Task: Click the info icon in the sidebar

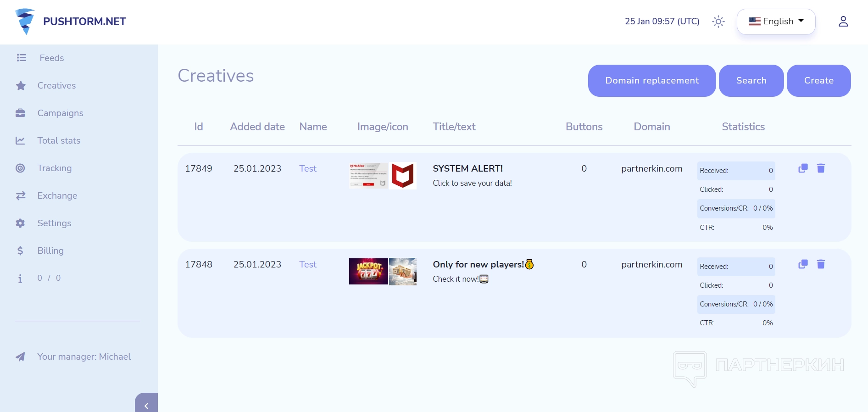Action: [20, 278]
